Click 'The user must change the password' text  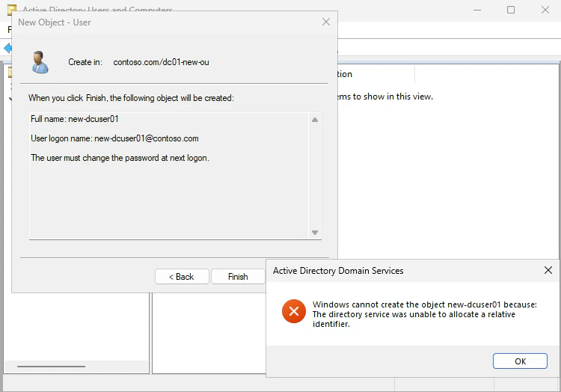pos(120,158)
